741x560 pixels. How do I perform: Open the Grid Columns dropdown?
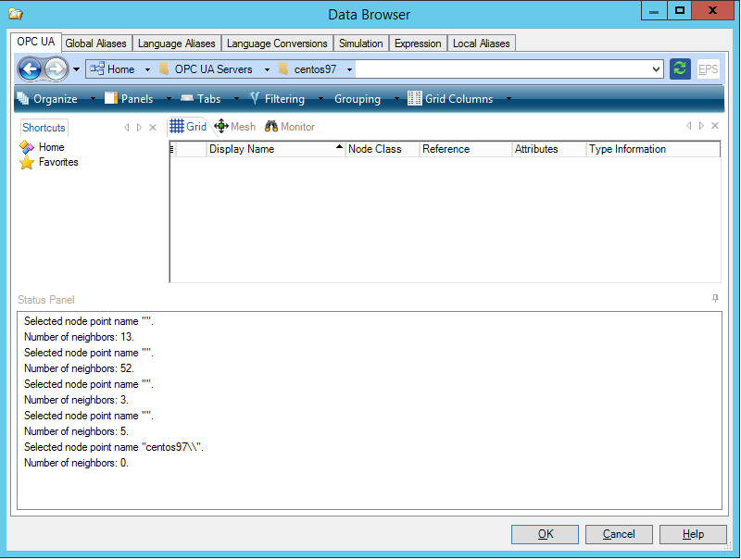(x=460, y=99)
